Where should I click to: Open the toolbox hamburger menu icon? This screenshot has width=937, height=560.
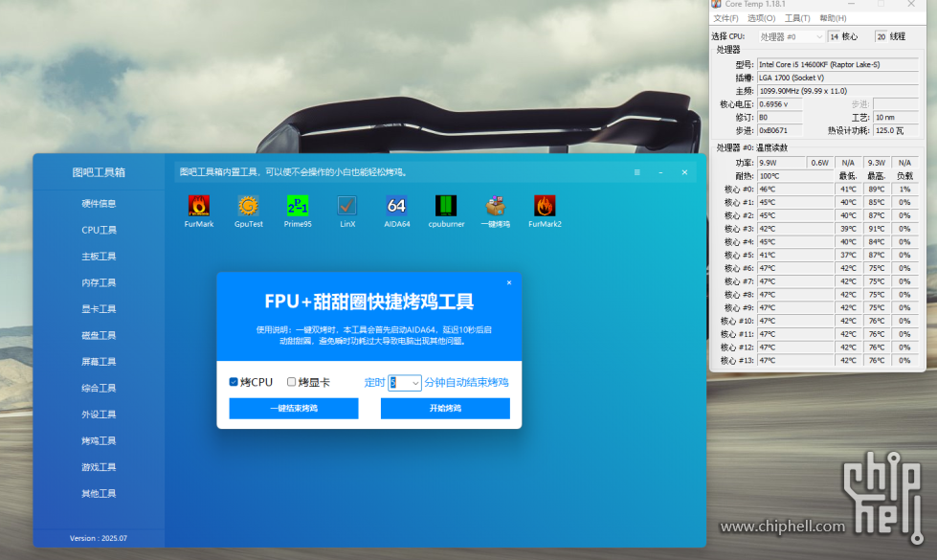coord(637,172)
